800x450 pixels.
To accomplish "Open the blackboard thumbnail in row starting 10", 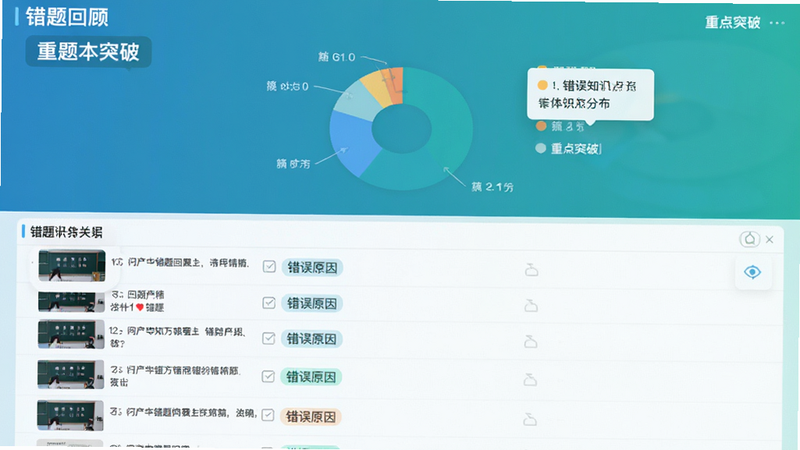I will (72, 265).
